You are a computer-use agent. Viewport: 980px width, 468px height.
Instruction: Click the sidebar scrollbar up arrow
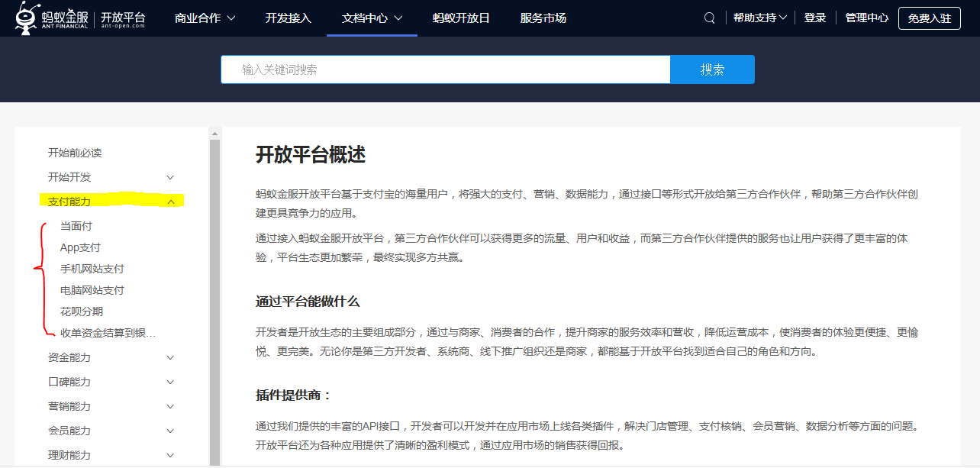coord(214,133)
